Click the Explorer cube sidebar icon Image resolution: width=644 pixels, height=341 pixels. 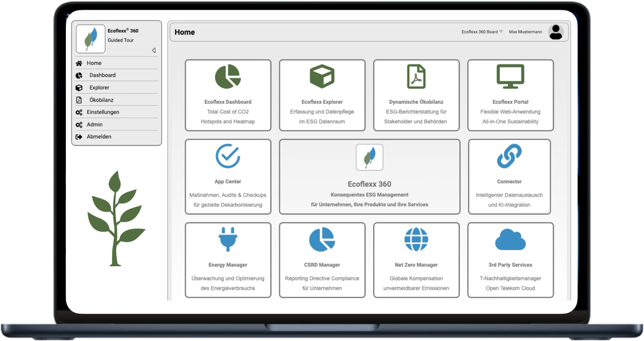tap(79, 88)
